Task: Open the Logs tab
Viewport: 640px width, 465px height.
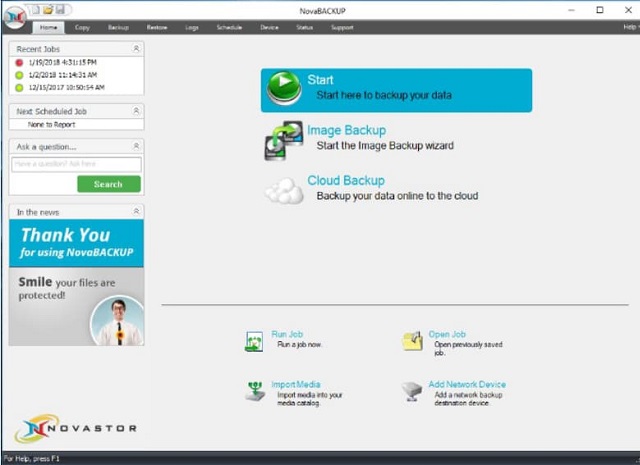Action: 192,27
